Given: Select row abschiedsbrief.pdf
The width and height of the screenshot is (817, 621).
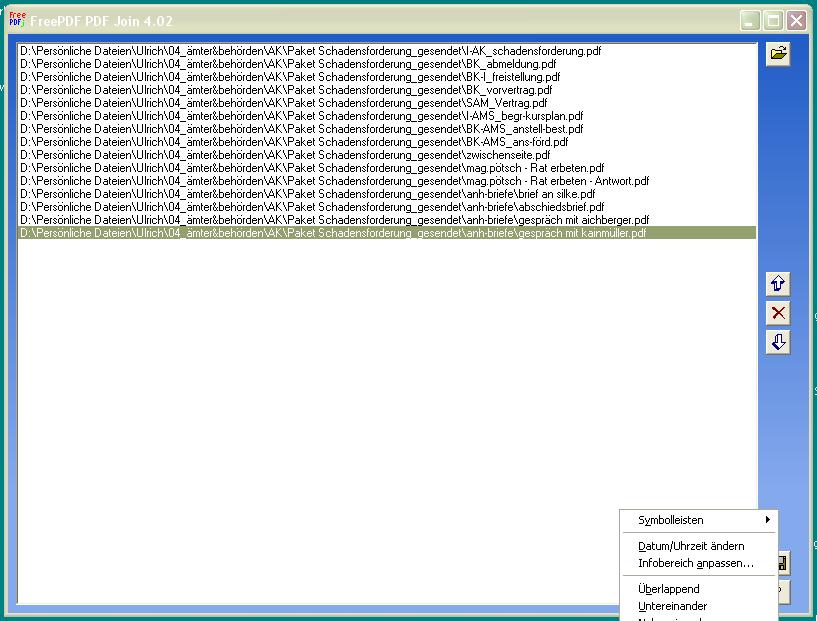Looking at the screenshot, I should point(387,207).
